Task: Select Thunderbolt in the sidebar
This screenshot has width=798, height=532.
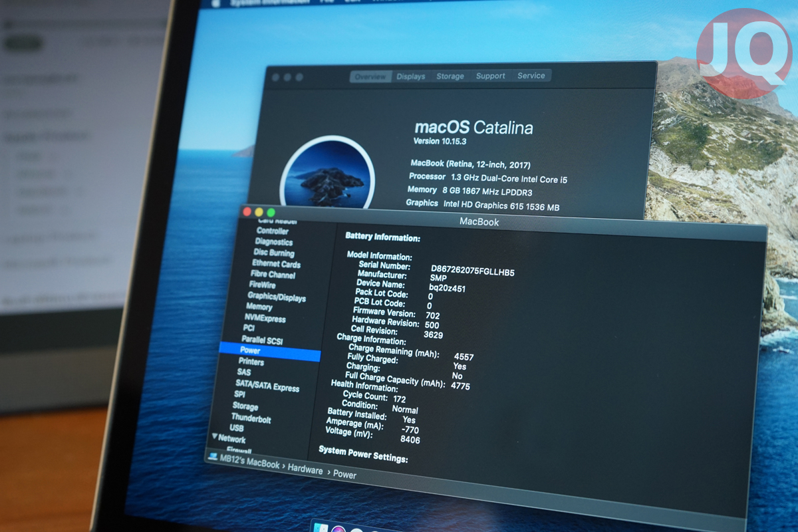Action: point(251,418)
